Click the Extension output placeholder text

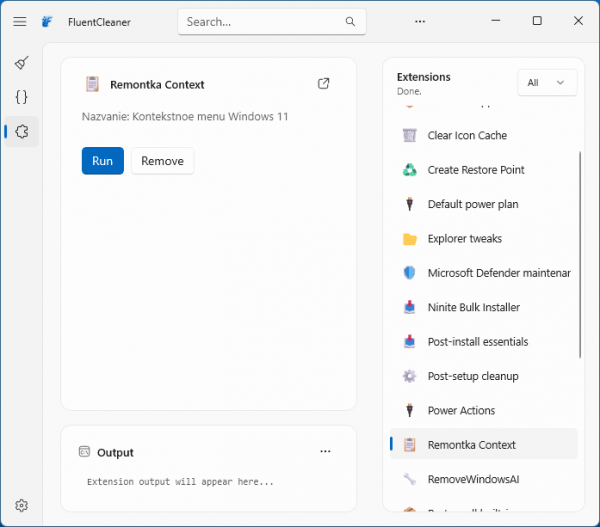pyautogui.click(x=180, y=482)
